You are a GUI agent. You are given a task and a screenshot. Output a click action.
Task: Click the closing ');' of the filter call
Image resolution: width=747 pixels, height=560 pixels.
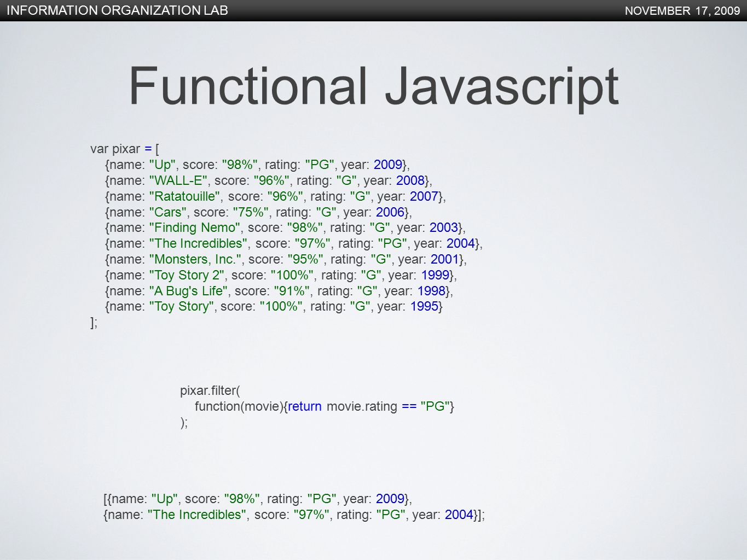coord(184,422)
